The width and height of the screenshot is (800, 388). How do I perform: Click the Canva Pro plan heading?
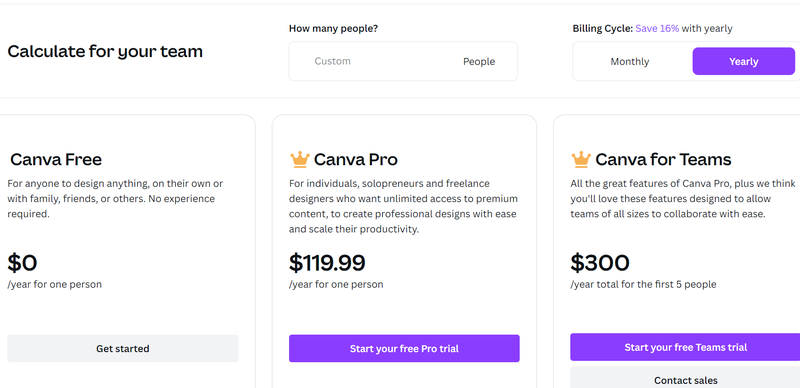coord(356,160)
